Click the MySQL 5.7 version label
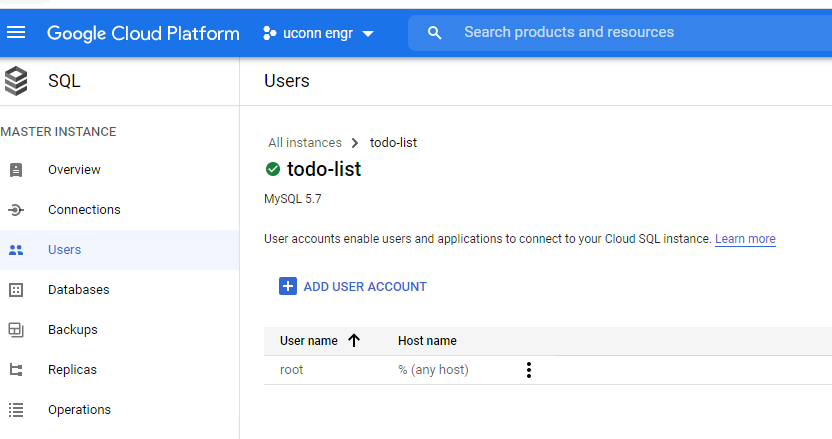 tap(292, 199)
